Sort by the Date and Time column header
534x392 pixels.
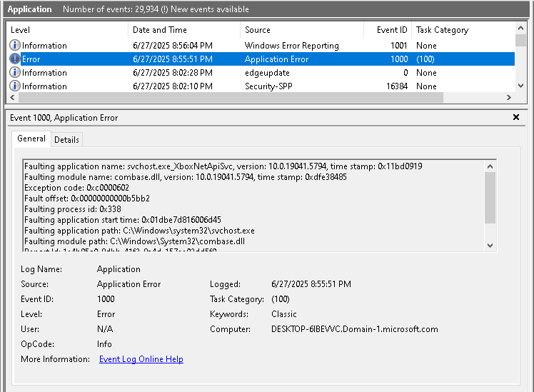pos(184,30)
